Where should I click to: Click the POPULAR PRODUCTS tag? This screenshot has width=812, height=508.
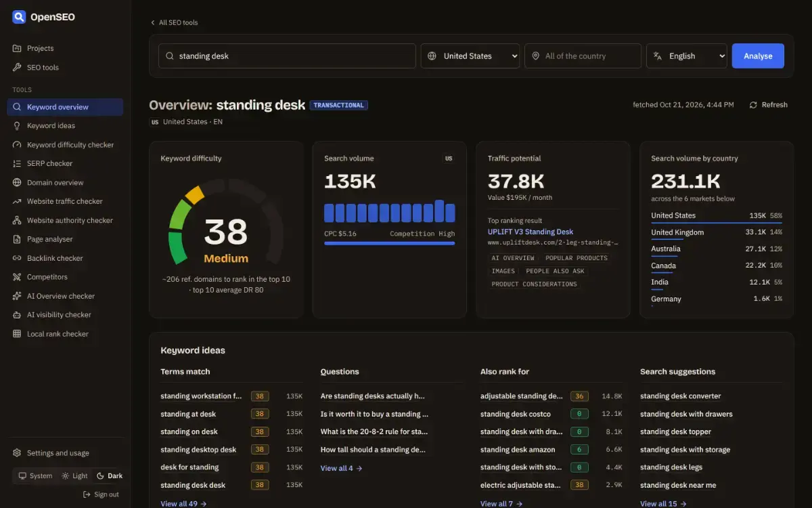[x=577, y=258]
